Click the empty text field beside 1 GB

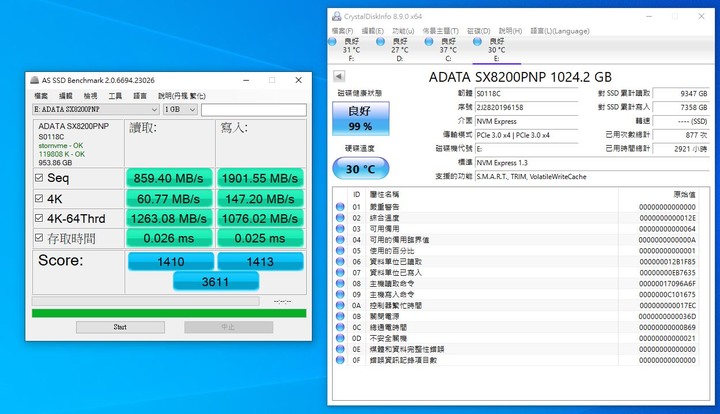253,110
